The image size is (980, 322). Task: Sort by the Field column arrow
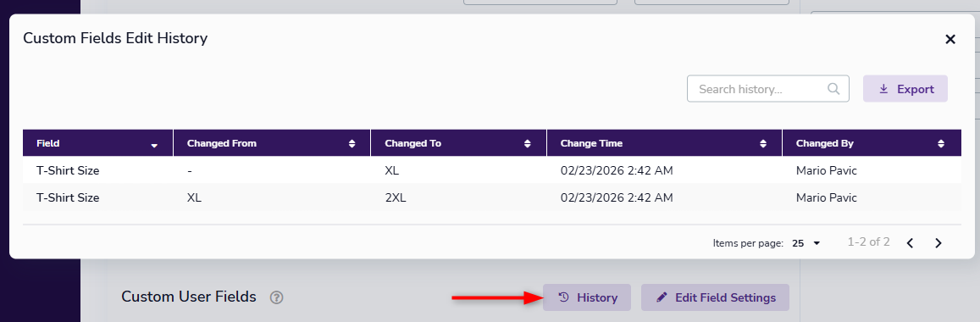tap(154, 144)
